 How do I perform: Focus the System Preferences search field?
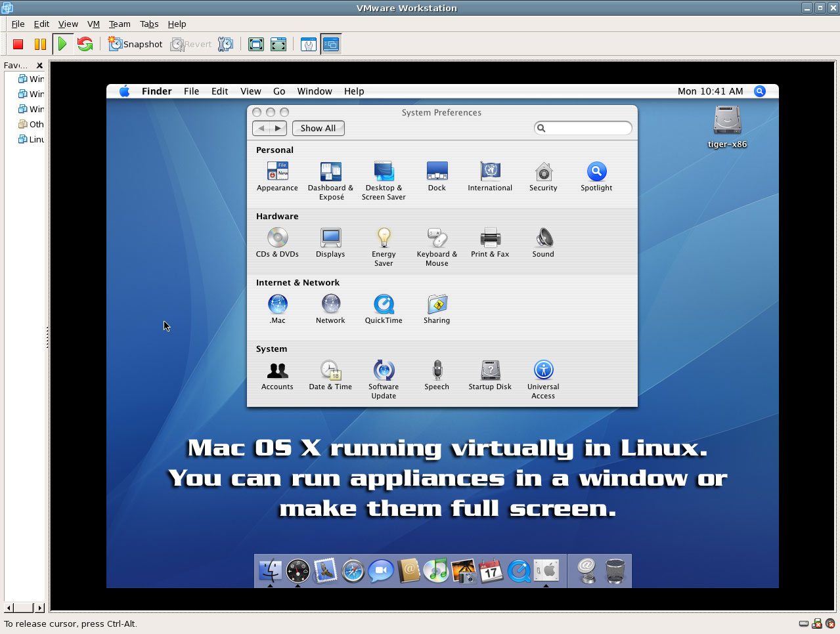[x=583, y=128]
